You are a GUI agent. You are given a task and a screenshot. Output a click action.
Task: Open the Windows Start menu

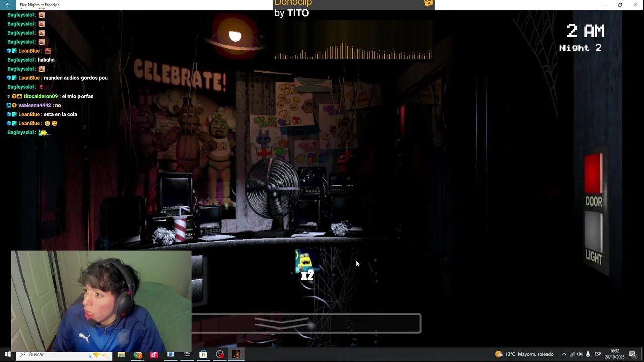click(8, 354)
